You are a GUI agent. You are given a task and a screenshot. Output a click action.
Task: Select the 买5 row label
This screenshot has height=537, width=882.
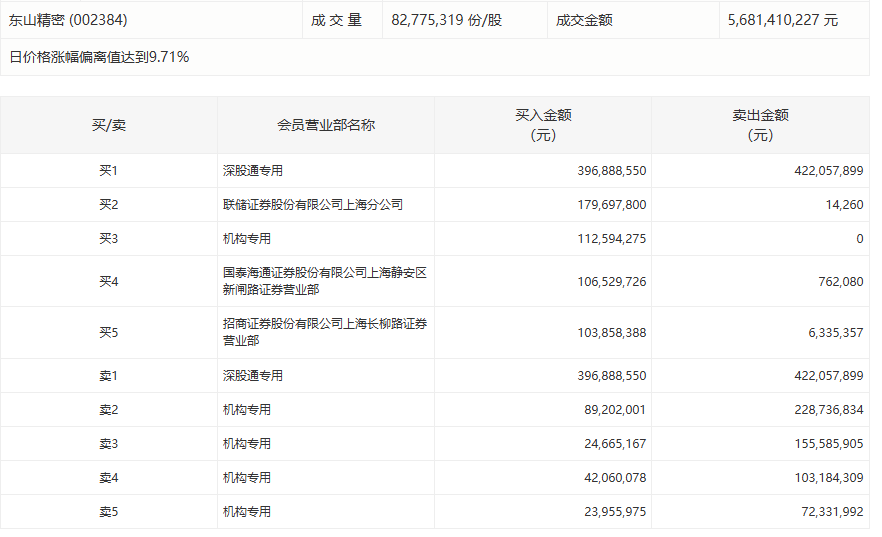109,332
